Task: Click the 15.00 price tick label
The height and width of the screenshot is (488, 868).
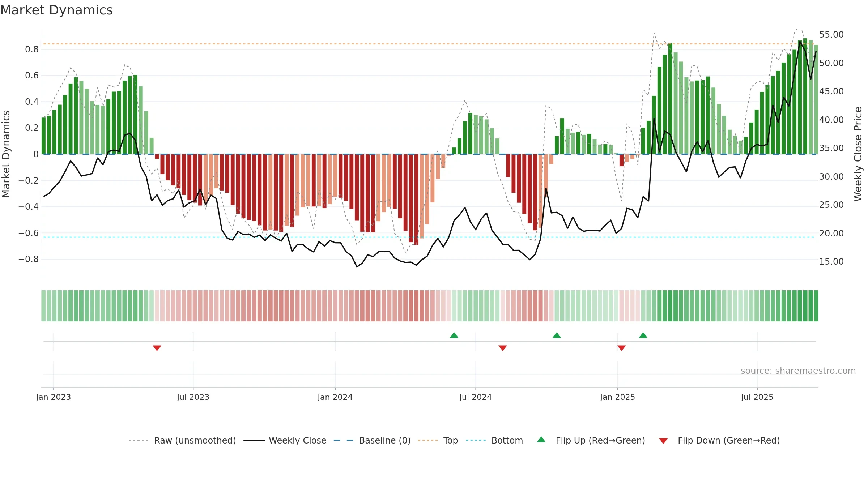Action: 831,262
